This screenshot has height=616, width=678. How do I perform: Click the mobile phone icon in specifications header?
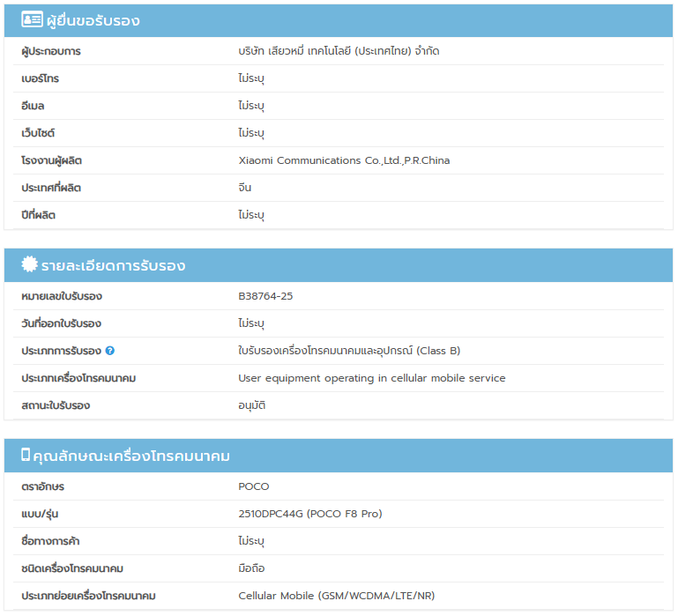pos(26,455)
